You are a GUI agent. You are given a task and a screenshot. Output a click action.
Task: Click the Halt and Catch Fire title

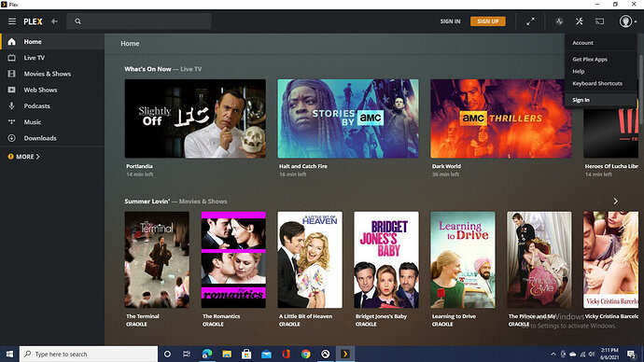[303, 166]
